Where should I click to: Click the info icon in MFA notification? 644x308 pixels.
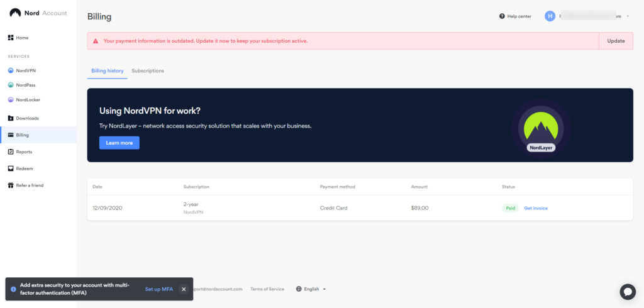14,289
